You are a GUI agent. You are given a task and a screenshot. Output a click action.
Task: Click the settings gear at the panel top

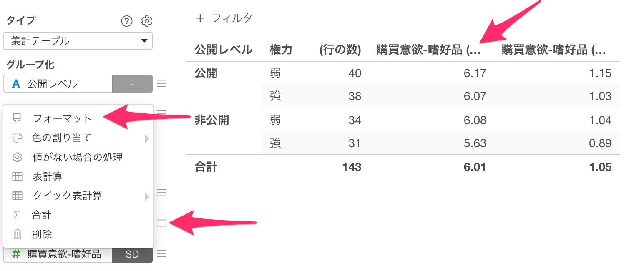click(146, 21)
